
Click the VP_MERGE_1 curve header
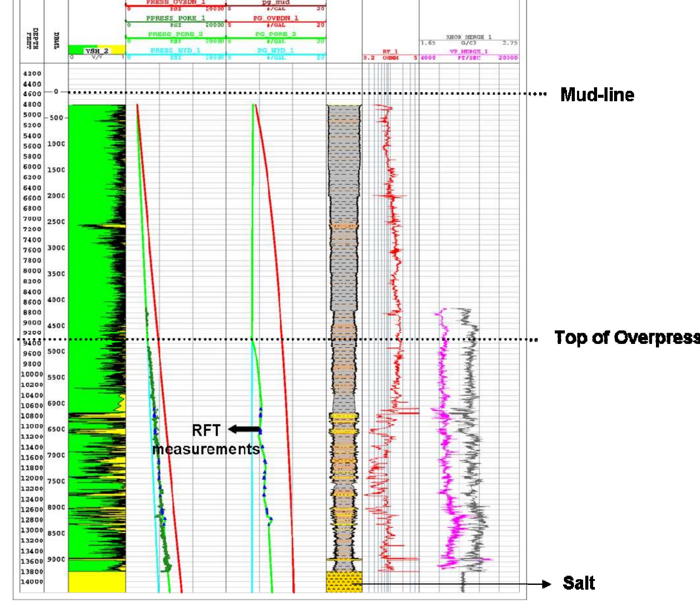(x=469, y=52)
